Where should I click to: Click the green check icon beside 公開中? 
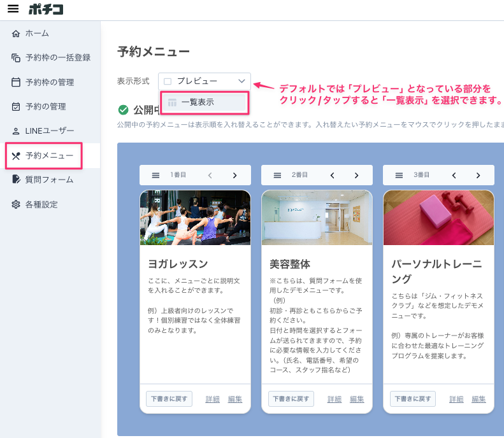coord(123,110)
